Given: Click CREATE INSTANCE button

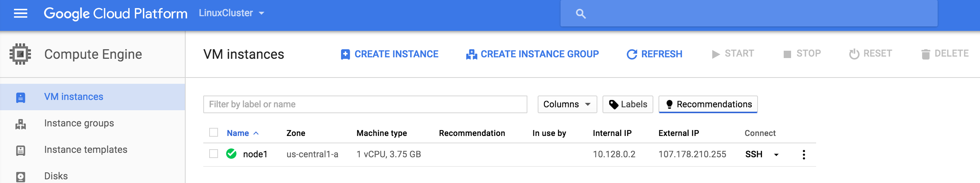Looking at the screenshot, I should (390, 54).
